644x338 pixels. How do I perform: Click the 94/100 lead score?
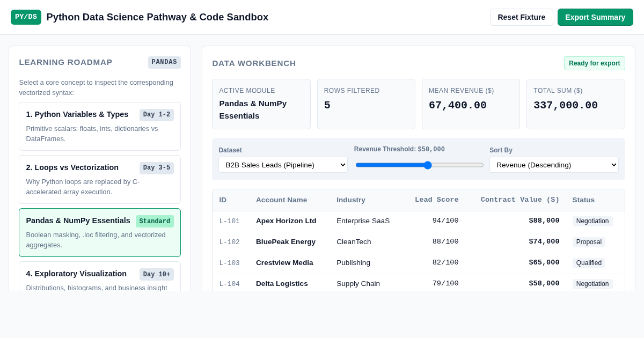point(445,221)
